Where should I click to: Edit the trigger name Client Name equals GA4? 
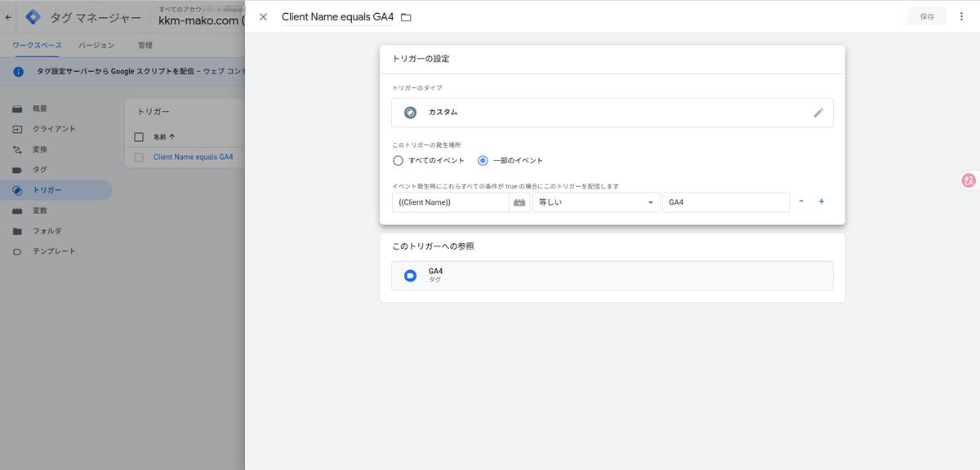337,17
